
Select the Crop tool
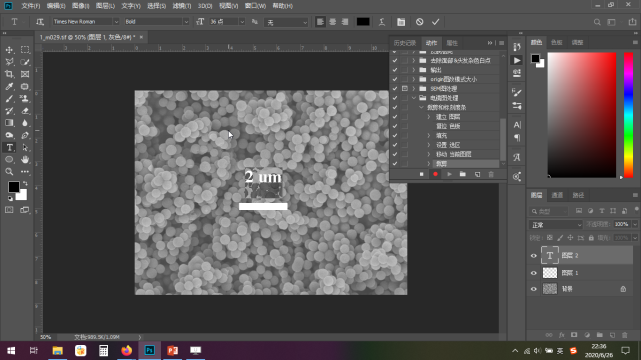click(x=9, y=74)
